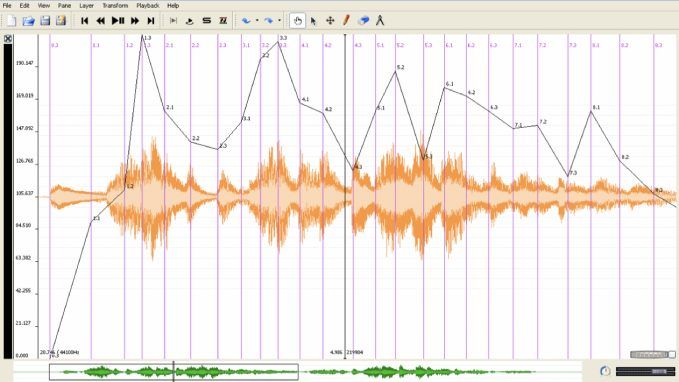Select the Draw pencil tool

346,20
